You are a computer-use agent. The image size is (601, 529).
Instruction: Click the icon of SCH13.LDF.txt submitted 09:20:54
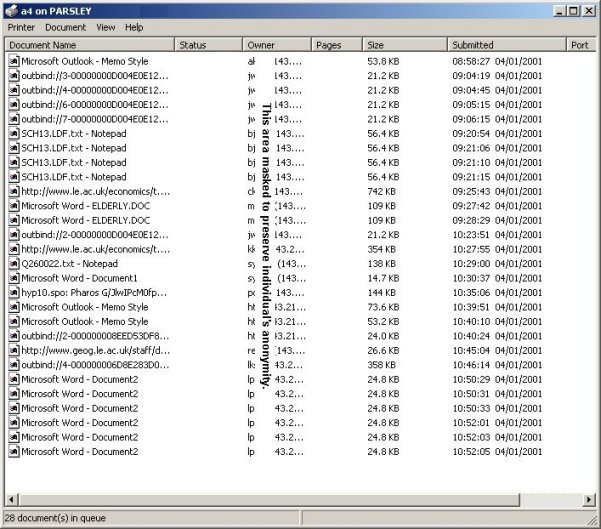click(x=14, y=134)
